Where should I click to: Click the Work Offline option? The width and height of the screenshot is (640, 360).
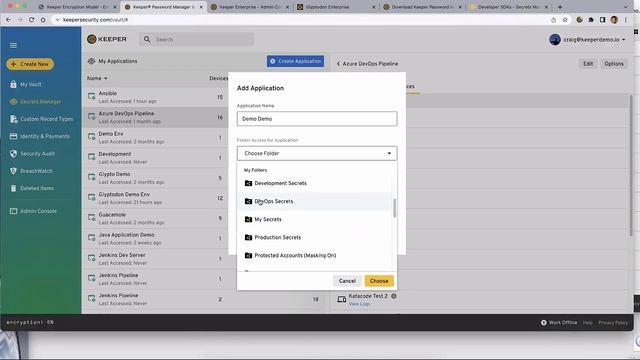point(559,322)
